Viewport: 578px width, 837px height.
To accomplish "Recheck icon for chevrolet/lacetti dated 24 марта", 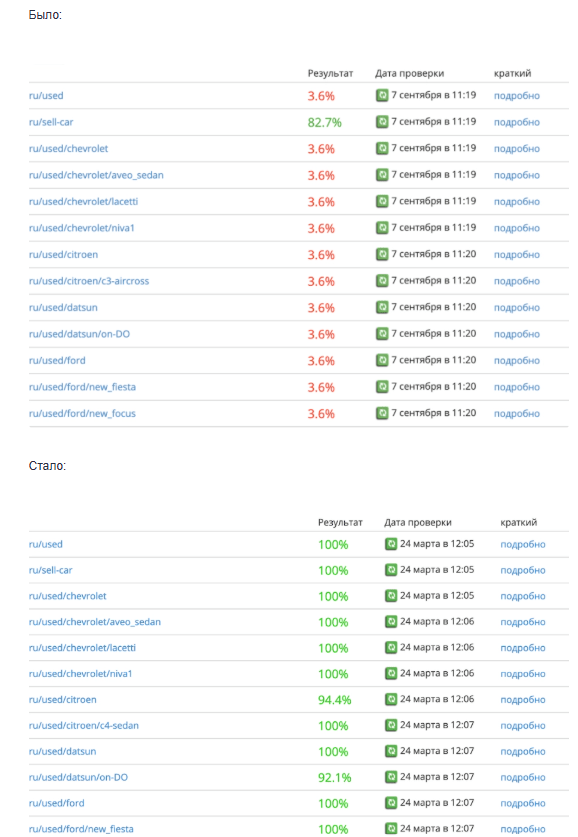I will [391, 648].
